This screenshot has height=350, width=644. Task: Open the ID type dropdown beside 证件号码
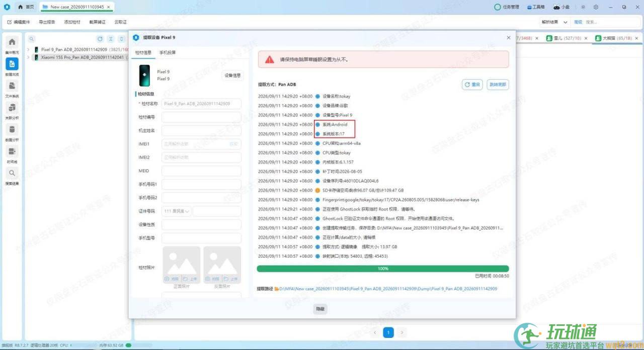176,212
